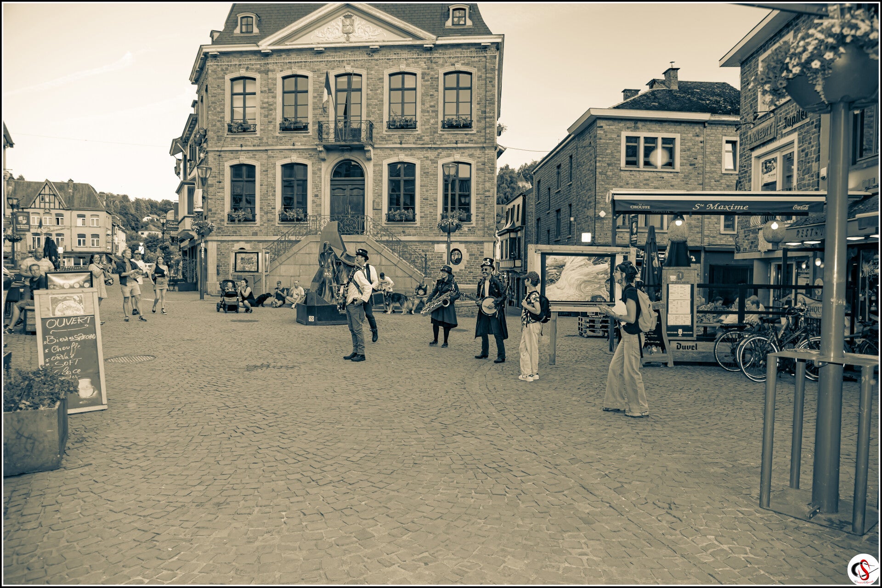Click the bronze statue in the square
Image resolution: width=882 pixels, height=588 pixels.
click(x=327, y=269)
